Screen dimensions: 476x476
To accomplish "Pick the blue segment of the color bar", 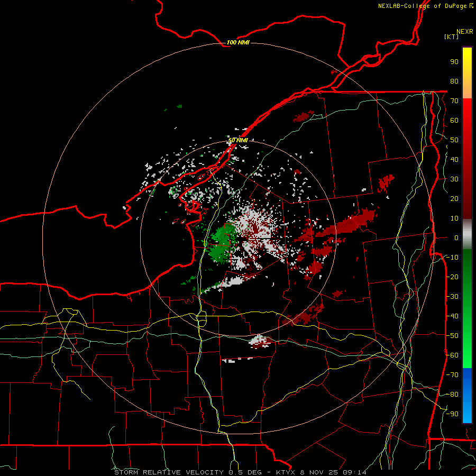I will tap(467, 396).
